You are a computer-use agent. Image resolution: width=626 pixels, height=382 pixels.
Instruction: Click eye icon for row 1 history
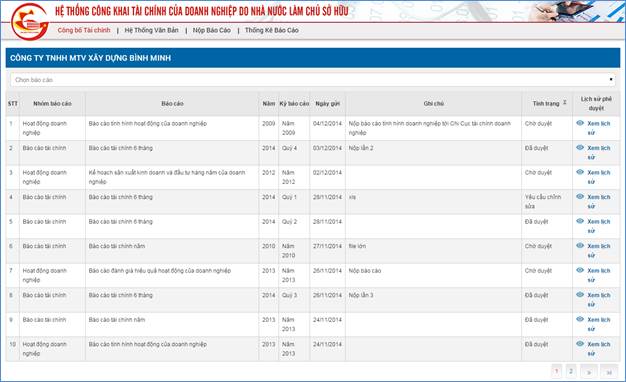(580, 123)
